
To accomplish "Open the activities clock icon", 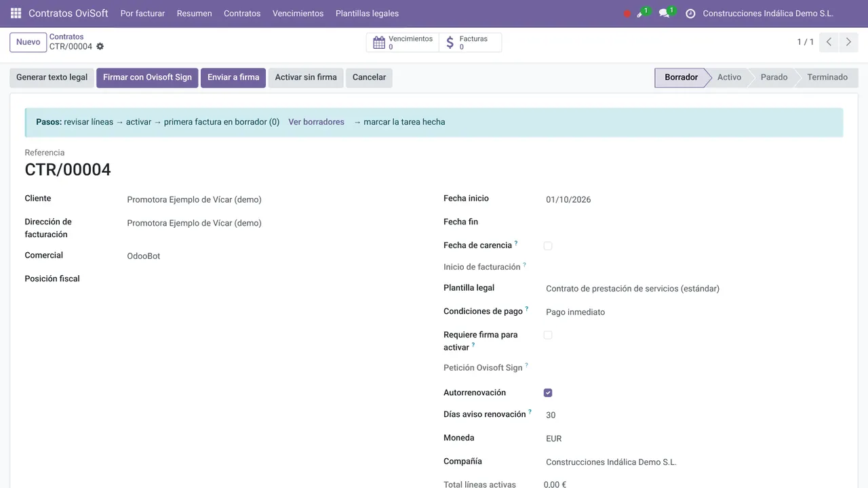I will click(x=690, y=14).
